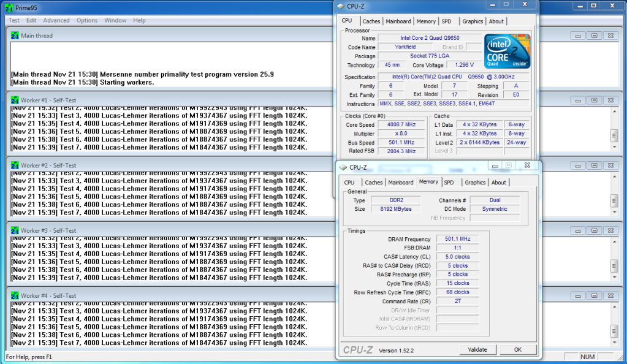Click Bus Speed value 501.1 MHz in CPU tab
627x364 pixels.
(401, 142)
